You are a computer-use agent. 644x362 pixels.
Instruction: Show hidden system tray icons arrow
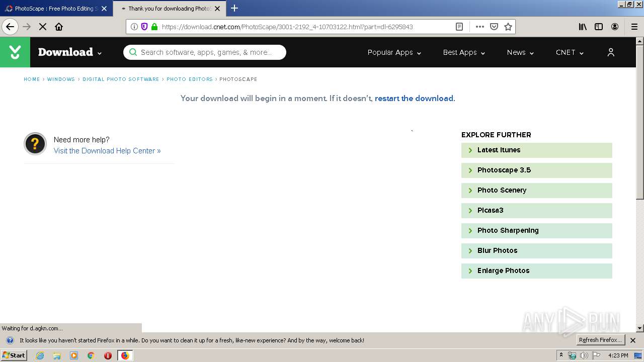[561, 355]
